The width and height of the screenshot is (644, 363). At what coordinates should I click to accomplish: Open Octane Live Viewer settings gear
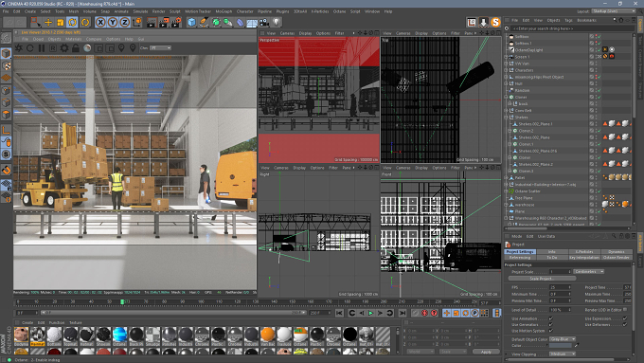64,48
